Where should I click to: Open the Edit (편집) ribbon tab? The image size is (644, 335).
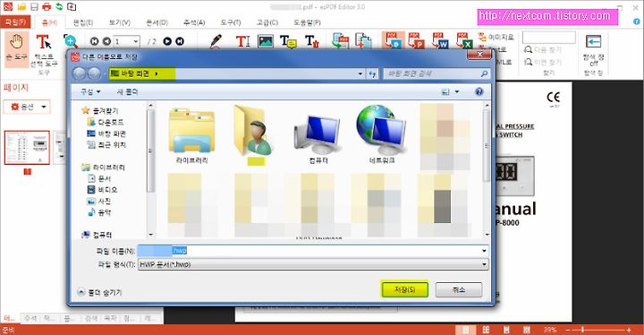coord(83,22)
